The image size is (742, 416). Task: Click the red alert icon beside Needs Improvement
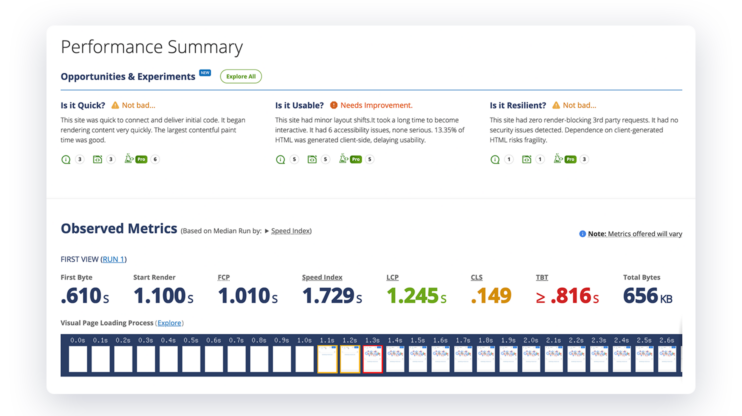[334, 105]
